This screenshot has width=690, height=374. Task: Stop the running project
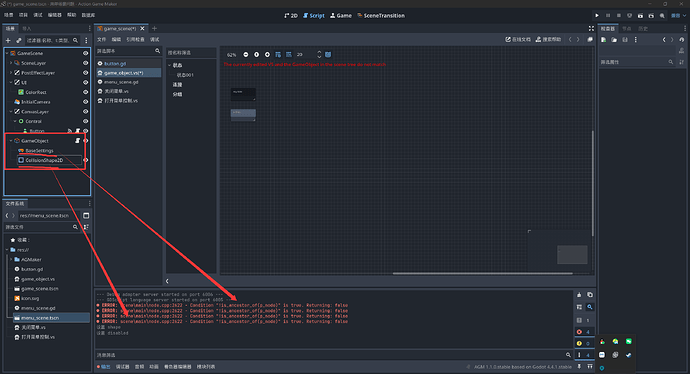[618, 15]
